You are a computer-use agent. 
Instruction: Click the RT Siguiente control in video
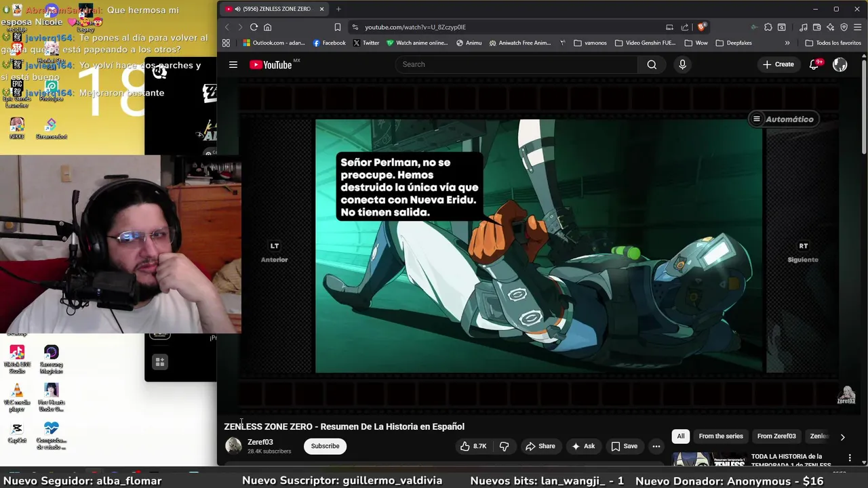(803, 252)
